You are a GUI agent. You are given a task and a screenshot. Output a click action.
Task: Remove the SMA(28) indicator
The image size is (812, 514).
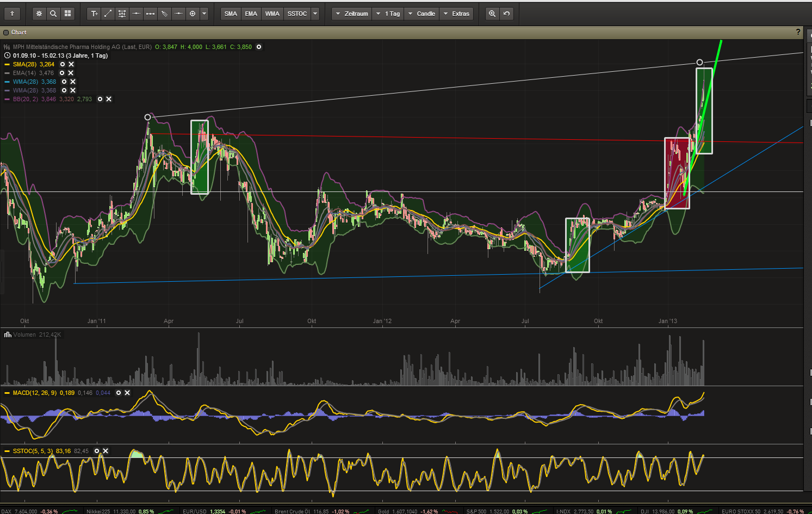(71, 64)
